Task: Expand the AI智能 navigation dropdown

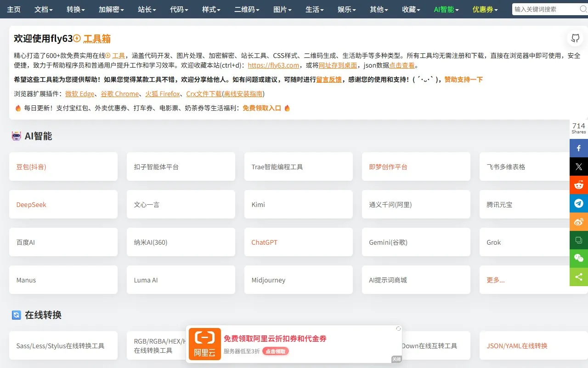Action: 444,9
